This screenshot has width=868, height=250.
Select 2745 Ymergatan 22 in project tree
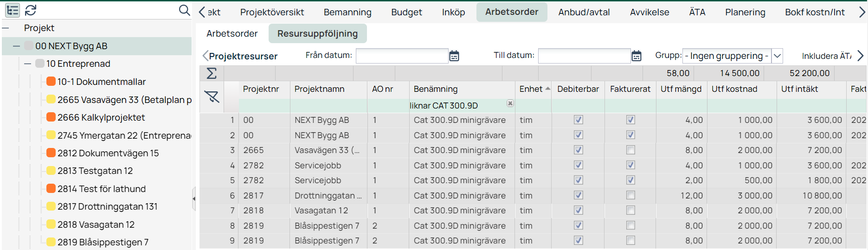(124, 135)
